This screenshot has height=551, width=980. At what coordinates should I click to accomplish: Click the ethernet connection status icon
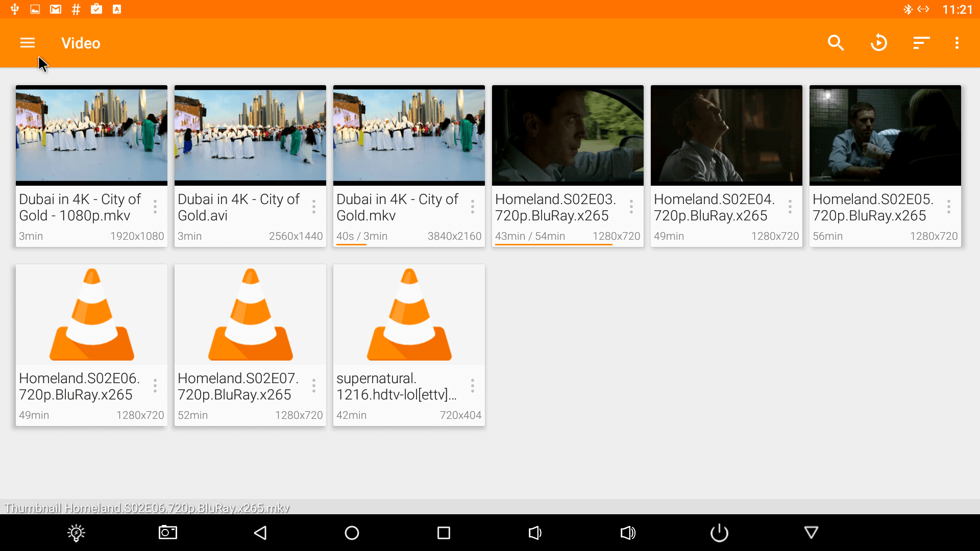923,9
